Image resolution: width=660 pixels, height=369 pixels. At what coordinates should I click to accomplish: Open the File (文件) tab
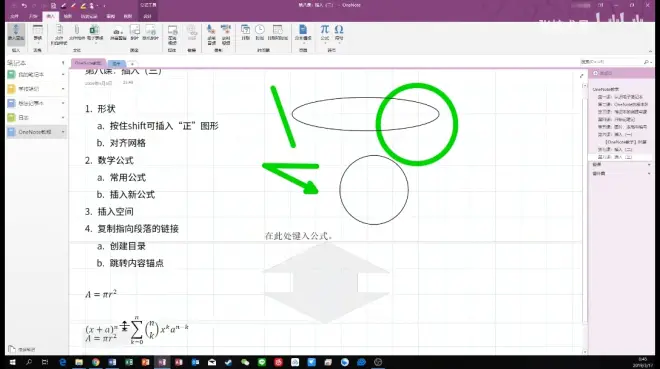coord(14,16)
